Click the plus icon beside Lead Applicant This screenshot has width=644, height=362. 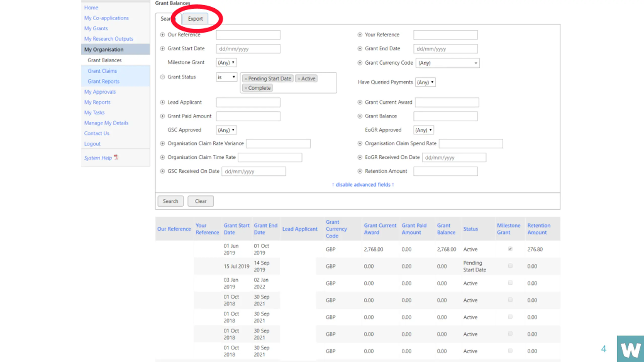(x=163, y=102)
